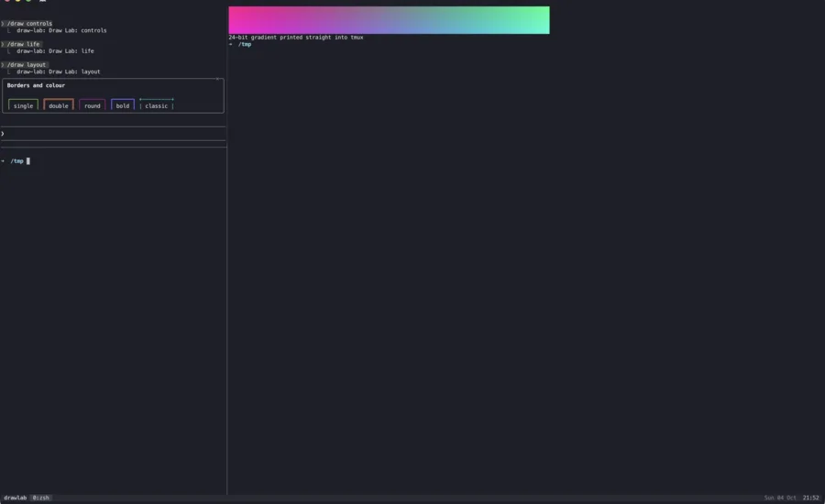This screenshot has width=825, height=504.
Task: Click the "bold" border box
Action: [x=123, y=104]
